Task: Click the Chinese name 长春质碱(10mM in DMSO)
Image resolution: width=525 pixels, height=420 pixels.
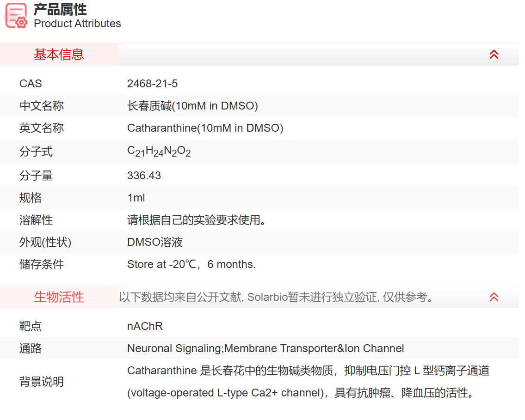Action: (x=193, y=106)
